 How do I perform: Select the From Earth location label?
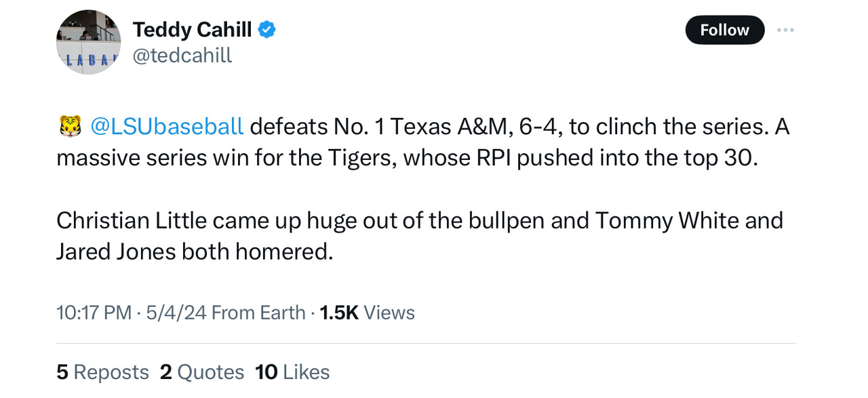(258, 313)
